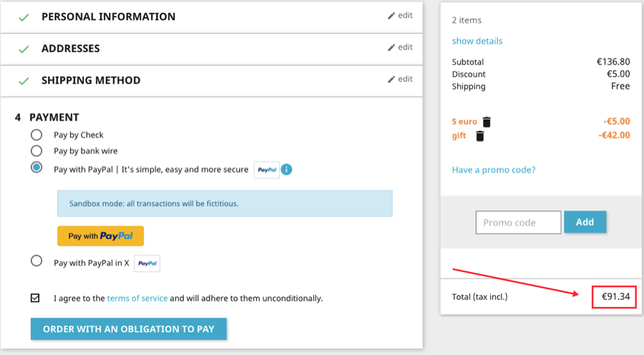Image resolution: width=644 pixels, height=355 pixels.
Task: Click the PayPal logo next to 'more secure'
Action: point(267,170)
